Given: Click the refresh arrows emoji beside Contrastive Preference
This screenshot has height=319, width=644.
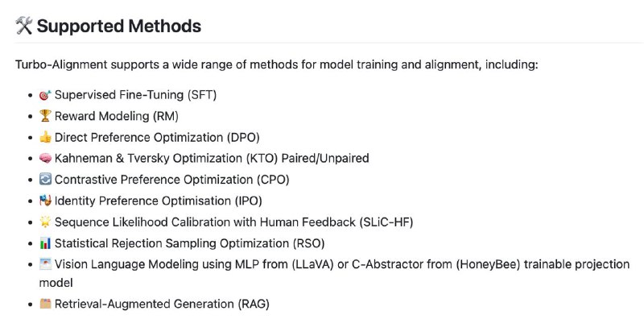Looking at the screenshot, I should pos(45,180).
